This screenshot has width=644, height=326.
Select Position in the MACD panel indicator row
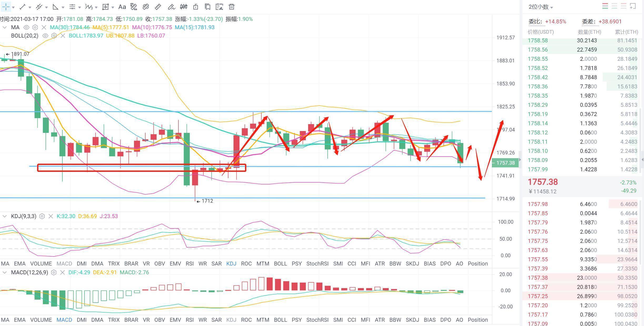tap(478, 320)
